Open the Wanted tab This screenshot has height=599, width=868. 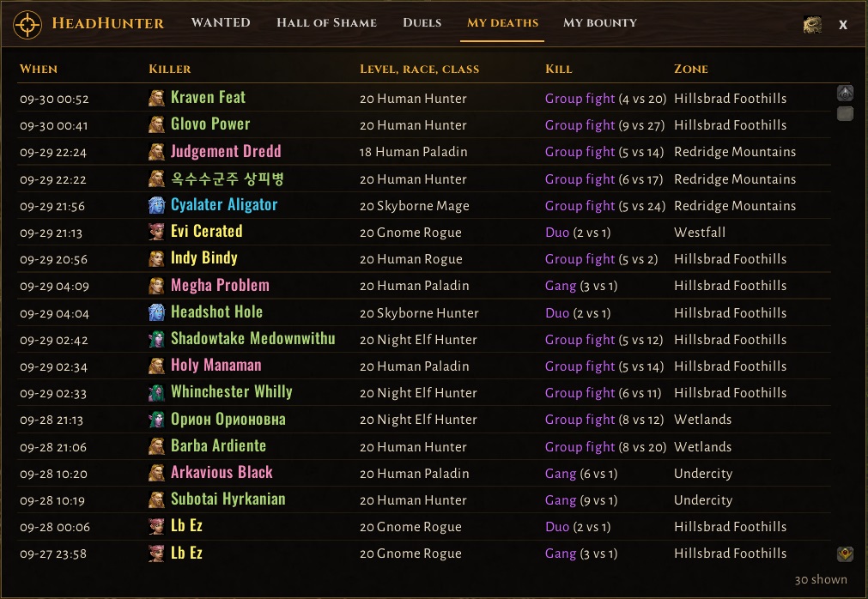[x=221, y=22]
